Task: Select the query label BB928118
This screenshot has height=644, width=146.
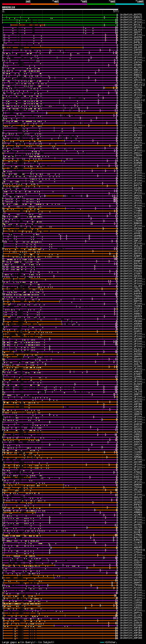Action: [8, 8]
